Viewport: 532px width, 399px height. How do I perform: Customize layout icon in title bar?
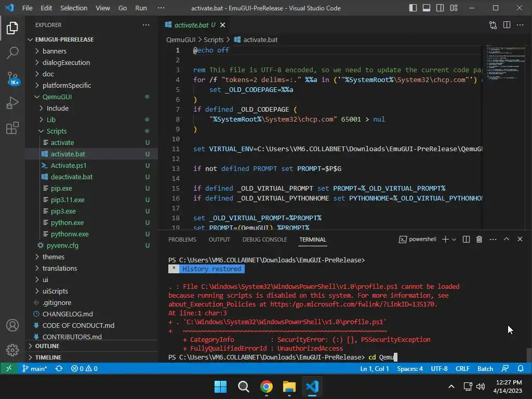pyautogui.click(x=454, y=8)
